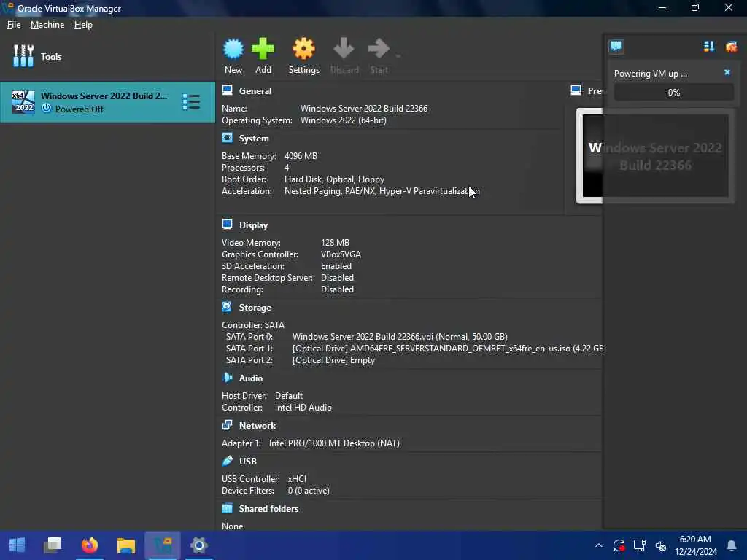Click Graphics Controller VBoxSVGA value
747x560 pixels.
pyautogui.click(x=341, y=254)
